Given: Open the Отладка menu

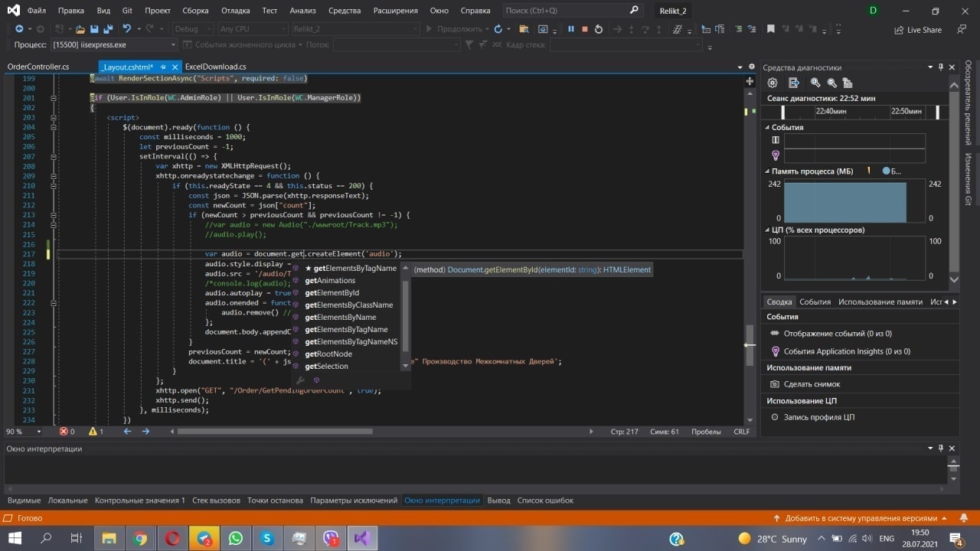Looking at the screenshot, I should click(x=235, y=11).
